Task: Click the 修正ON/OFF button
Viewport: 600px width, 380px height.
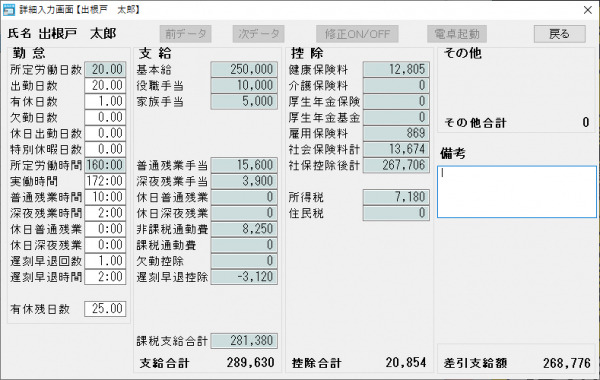Action: pos(357,34)
